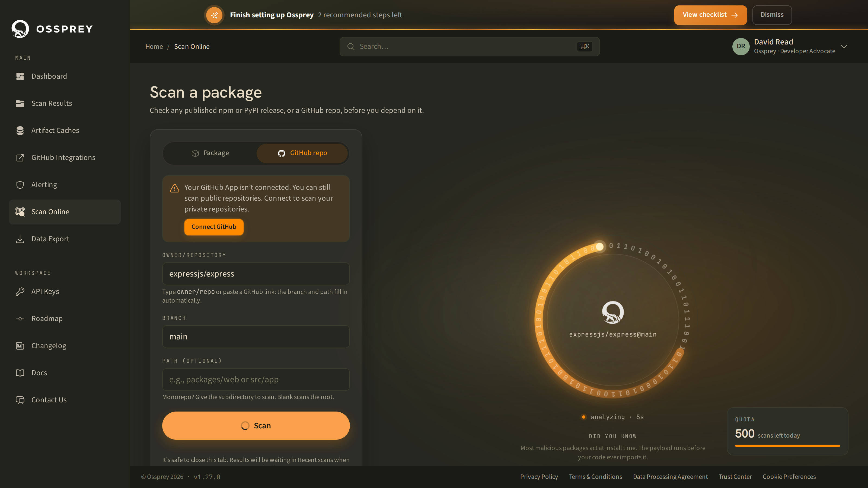The image size is (868, 488).
Task: Open Terms & Conditions link
Action: 595,477
